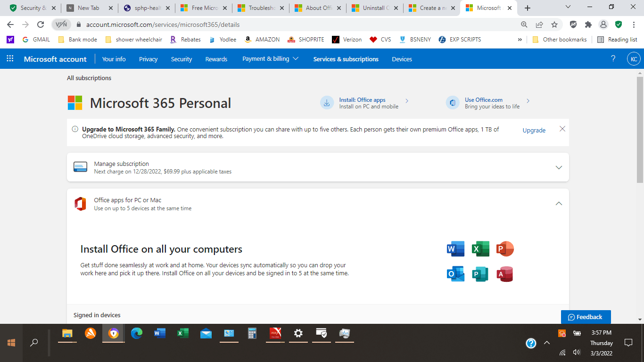Show hidden system tray icons
The width and height of the screenshot is (644, 362).
point(547,343)
